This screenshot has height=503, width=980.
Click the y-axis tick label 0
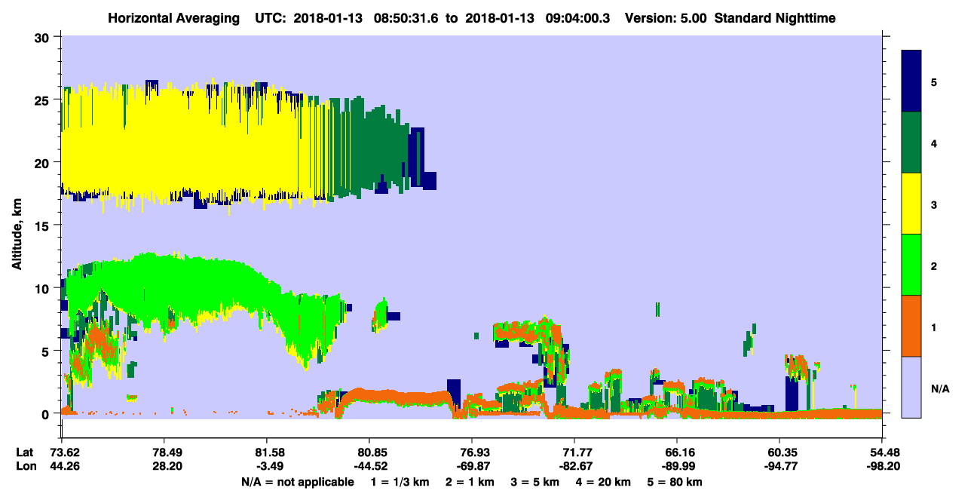(47, 413)
